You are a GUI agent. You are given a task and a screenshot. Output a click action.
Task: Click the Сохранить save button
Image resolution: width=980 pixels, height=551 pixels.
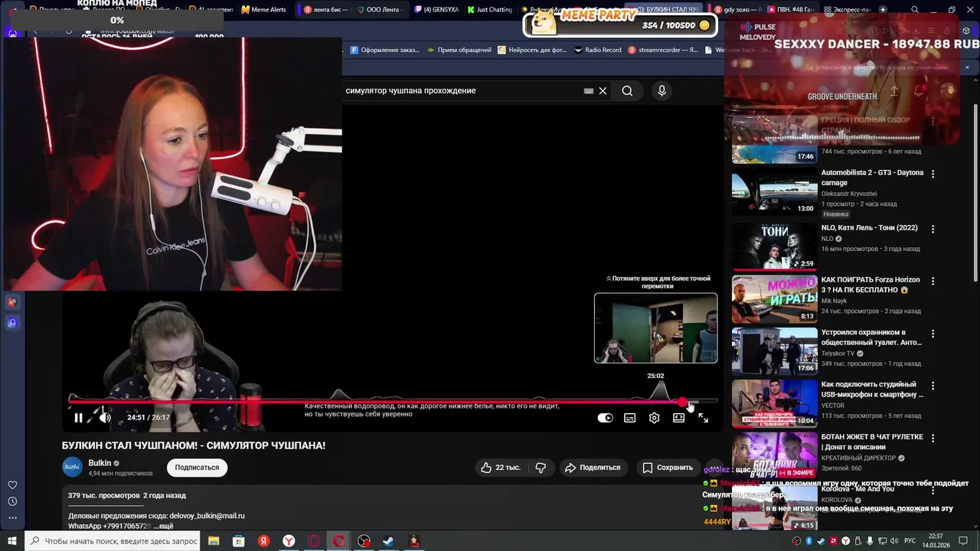668,468
